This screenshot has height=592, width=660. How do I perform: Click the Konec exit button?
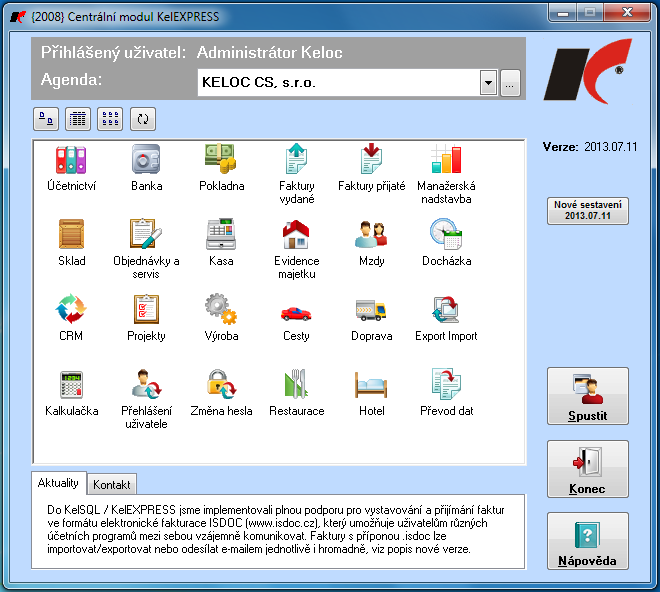pos(588,469)
